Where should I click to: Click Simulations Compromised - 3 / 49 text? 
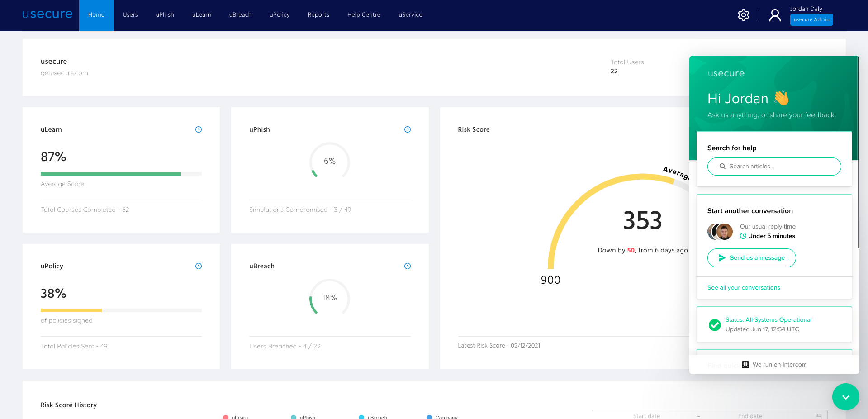[x=300, y=209]
